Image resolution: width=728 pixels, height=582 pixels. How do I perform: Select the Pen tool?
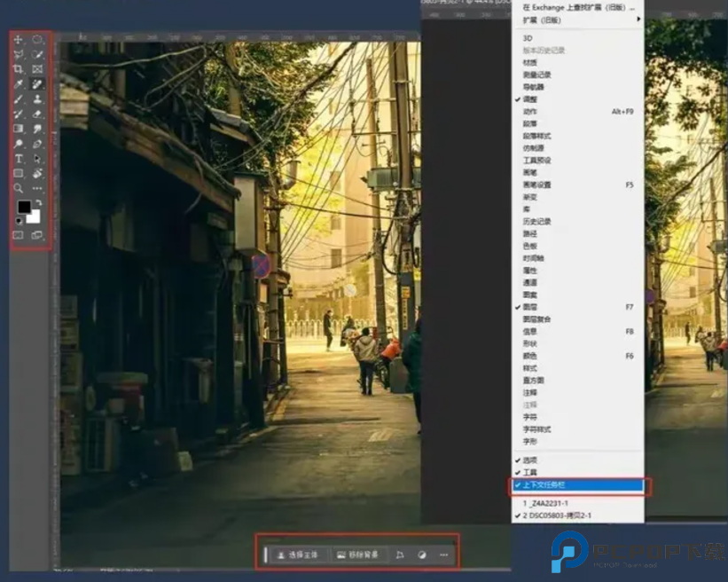(37, 144)
